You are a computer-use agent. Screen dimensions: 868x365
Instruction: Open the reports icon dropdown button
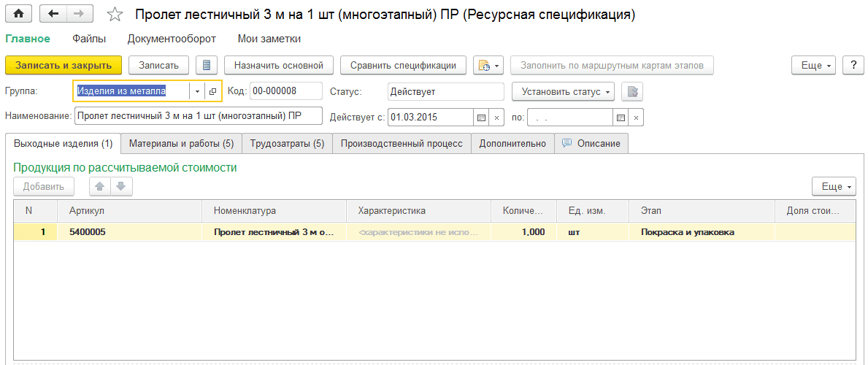(488, 65)
